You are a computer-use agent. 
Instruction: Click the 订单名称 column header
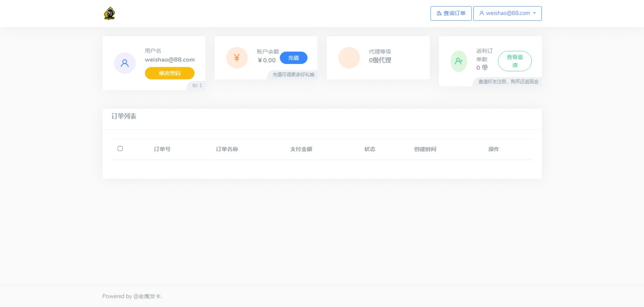point(227,149)
